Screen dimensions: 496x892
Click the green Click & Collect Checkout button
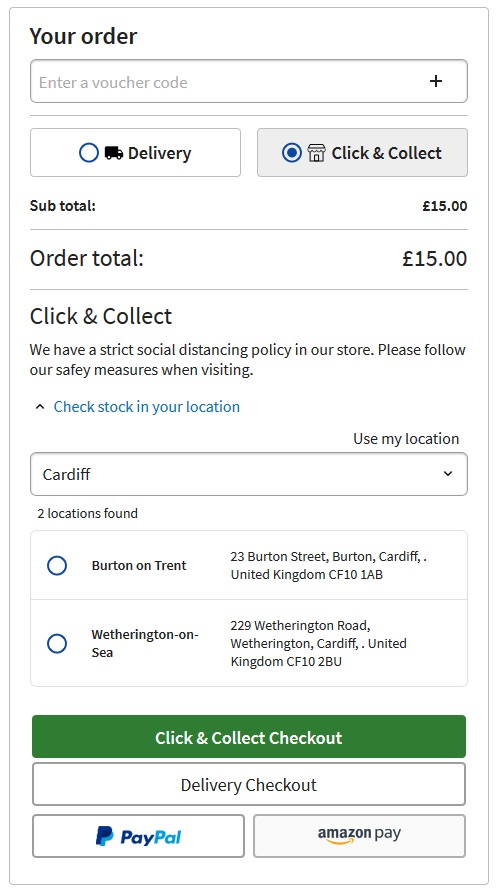tap(249, 737)
